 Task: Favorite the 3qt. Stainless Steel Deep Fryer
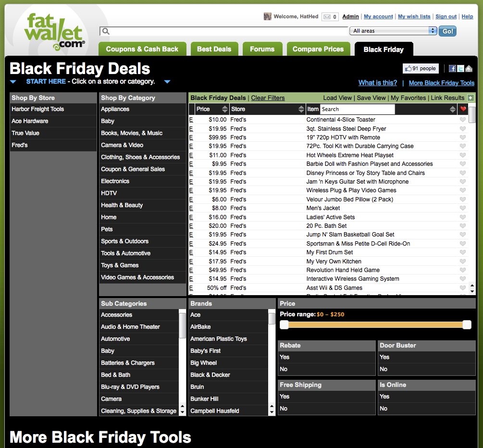coord(463,128)
